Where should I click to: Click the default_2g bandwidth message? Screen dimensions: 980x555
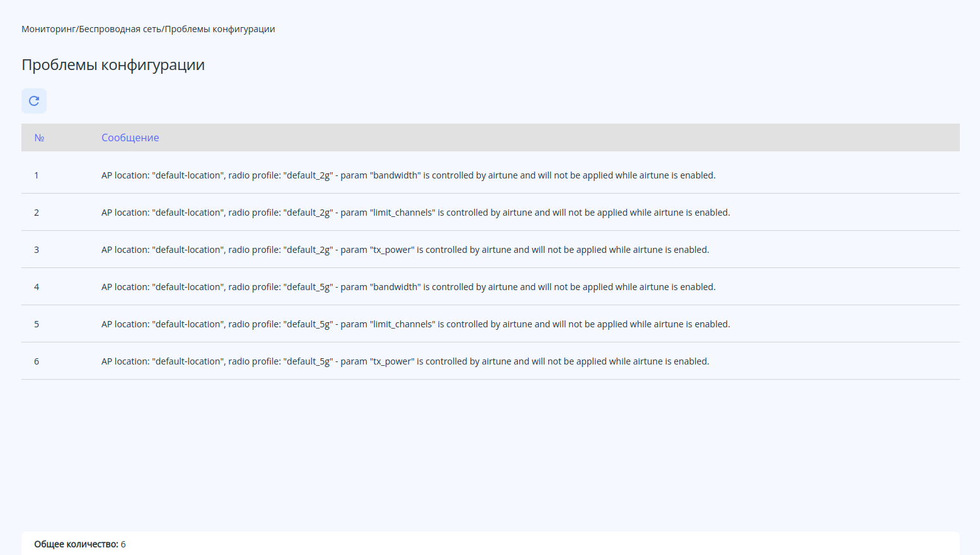pyautogui.click(x=408, y=175)
